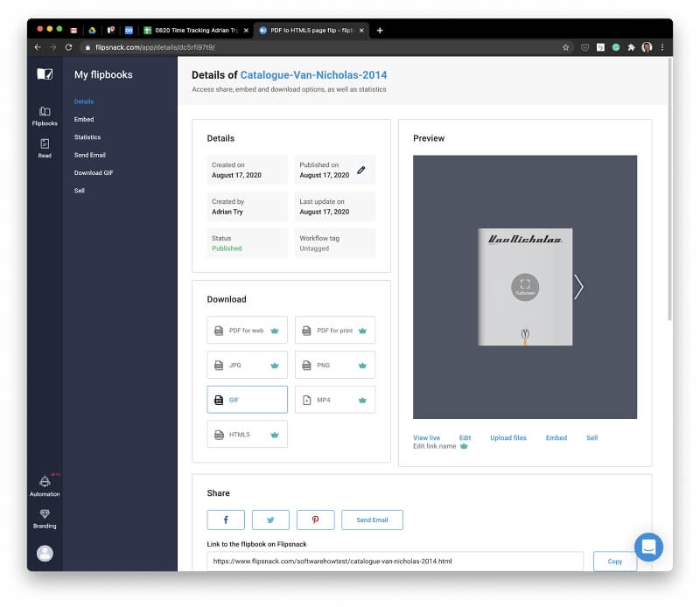Click the Flipsnack logo icon
Image resolution: width=700 pixels, height=607 pixels.
[x=45, y=73]
